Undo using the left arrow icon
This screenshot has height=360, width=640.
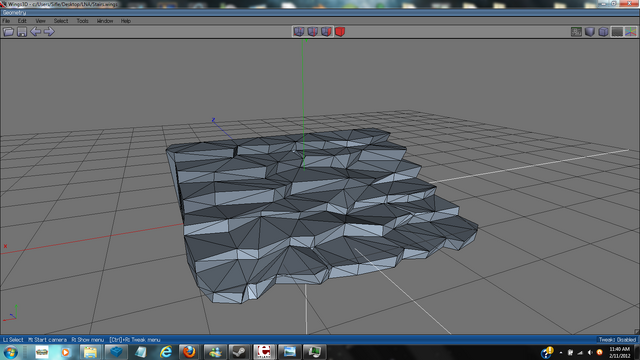tap(36, 31)
